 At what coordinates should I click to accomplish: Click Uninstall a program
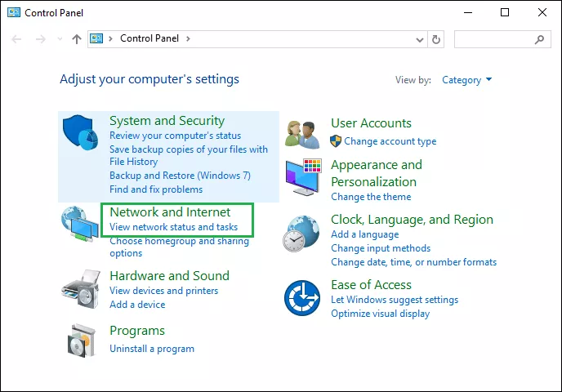[x=152, y=349]
